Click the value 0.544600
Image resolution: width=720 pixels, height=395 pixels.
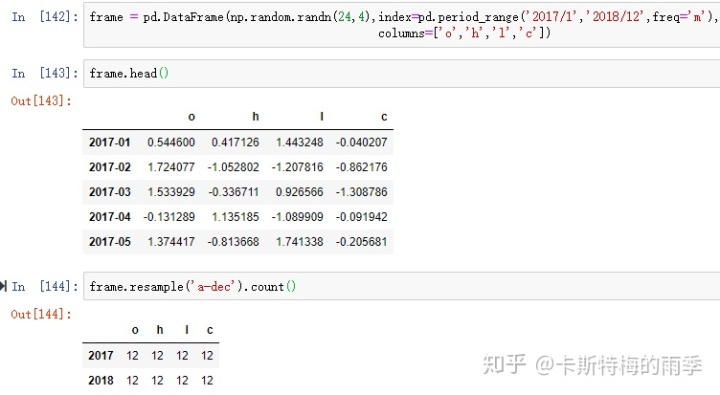tap(171, 142)
